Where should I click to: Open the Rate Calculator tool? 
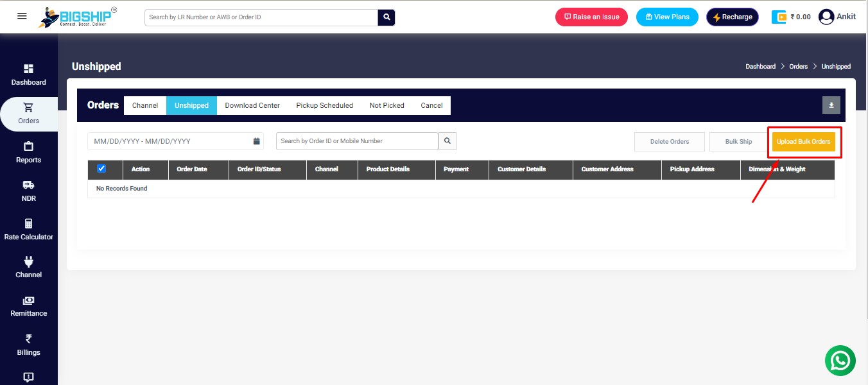coord(28,229)
